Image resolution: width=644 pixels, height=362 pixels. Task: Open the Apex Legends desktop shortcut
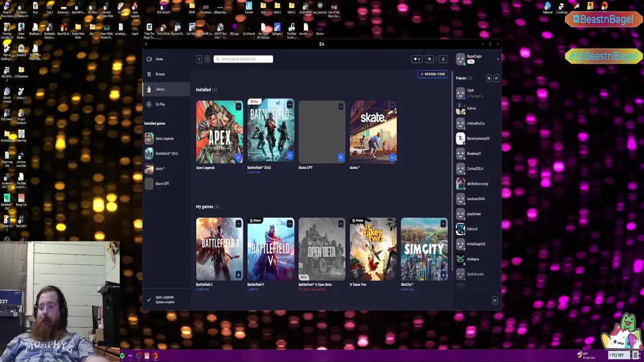135,9
